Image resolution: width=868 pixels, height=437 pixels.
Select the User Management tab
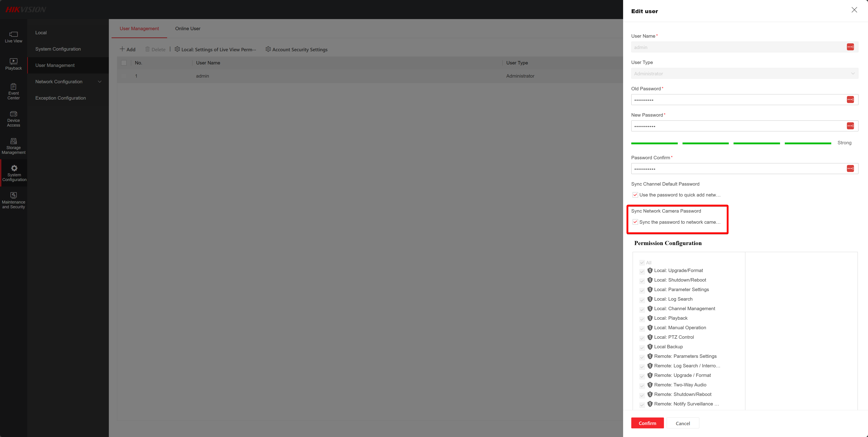click(139, 29)
